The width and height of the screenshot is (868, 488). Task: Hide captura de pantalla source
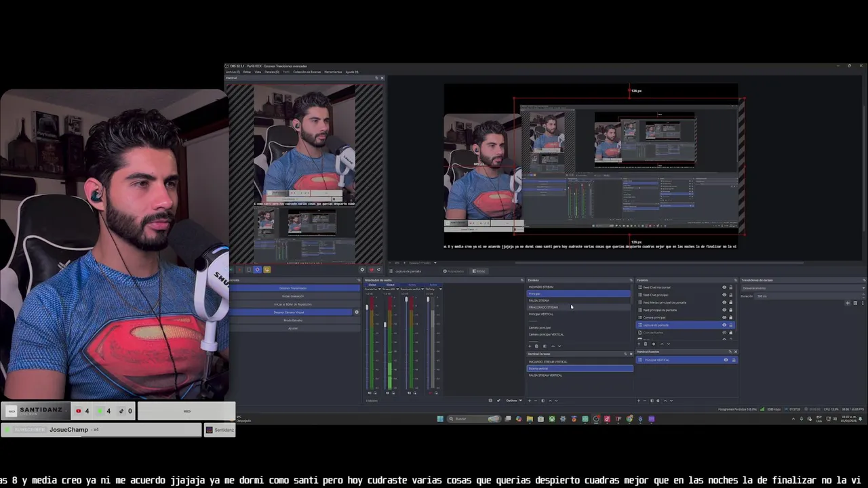point(724,325)
